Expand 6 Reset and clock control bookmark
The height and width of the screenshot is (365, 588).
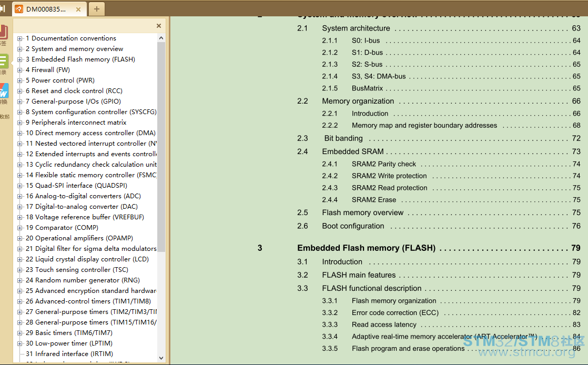click(x=20, y=91)
